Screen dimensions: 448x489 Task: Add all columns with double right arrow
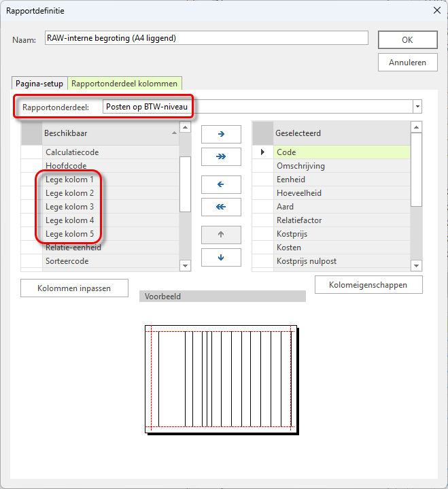click(221, 156)
